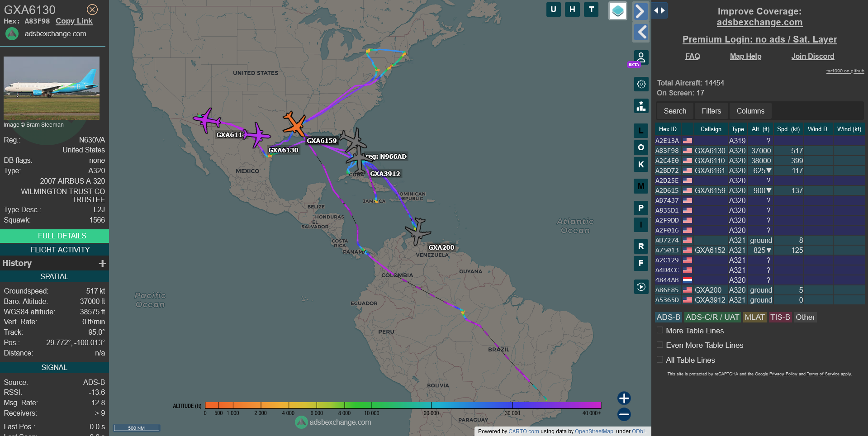The height and width of the screenshot is (436, 868).
Task: Toggle the M map button
Action: [641, 186]
